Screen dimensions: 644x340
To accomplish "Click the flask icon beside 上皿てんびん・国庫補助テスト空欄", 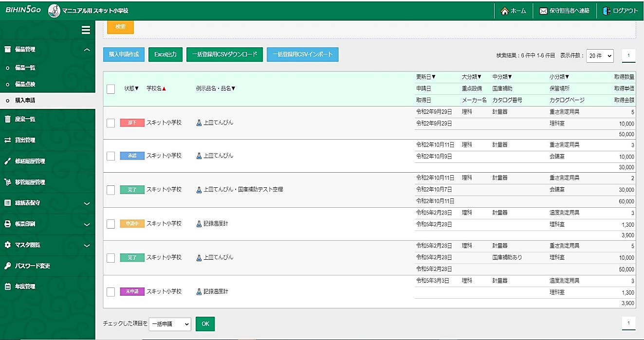I will click(199, 190).
